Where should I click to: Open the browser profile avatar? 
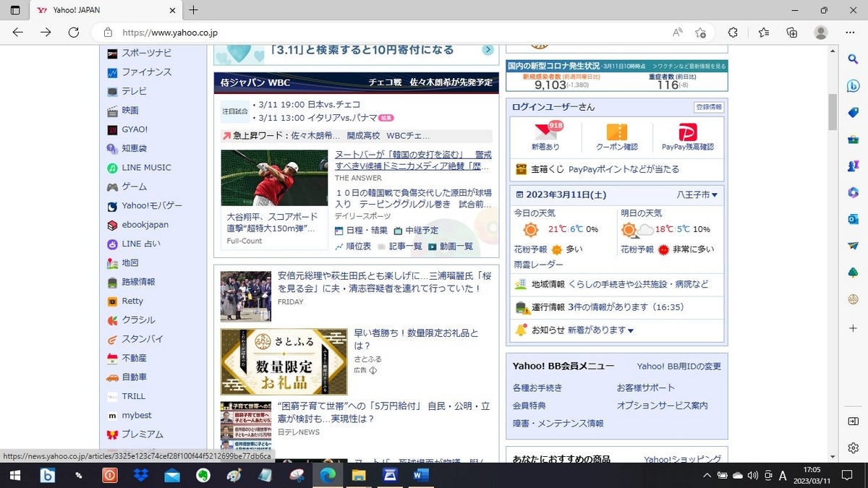click(821, 33)
